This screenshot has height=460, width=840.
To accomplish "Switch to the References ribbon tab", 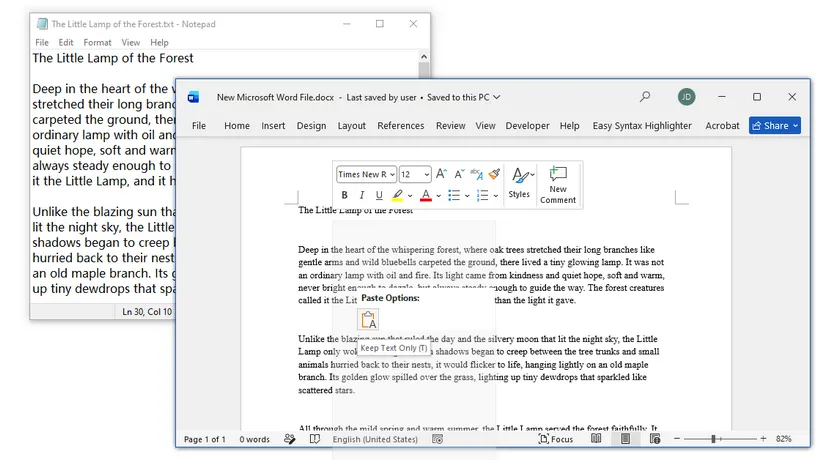I will [401, 126].
